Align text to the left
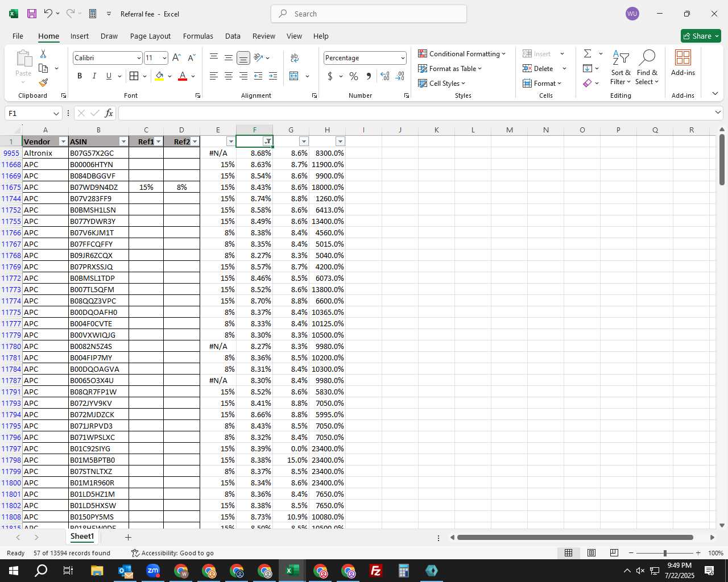Image resolution: width=728 pixels, height=582 pixels. click(214, 76)
